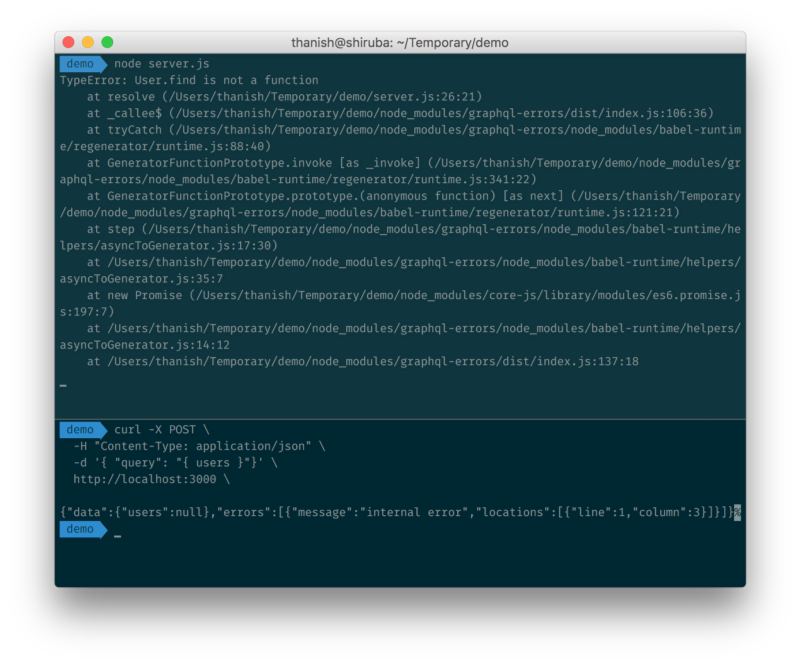The width and height of the screenshot is (800, 664).
Task: Click the index.js:137:18 final stack line
Action: click(x=362, y=361)
